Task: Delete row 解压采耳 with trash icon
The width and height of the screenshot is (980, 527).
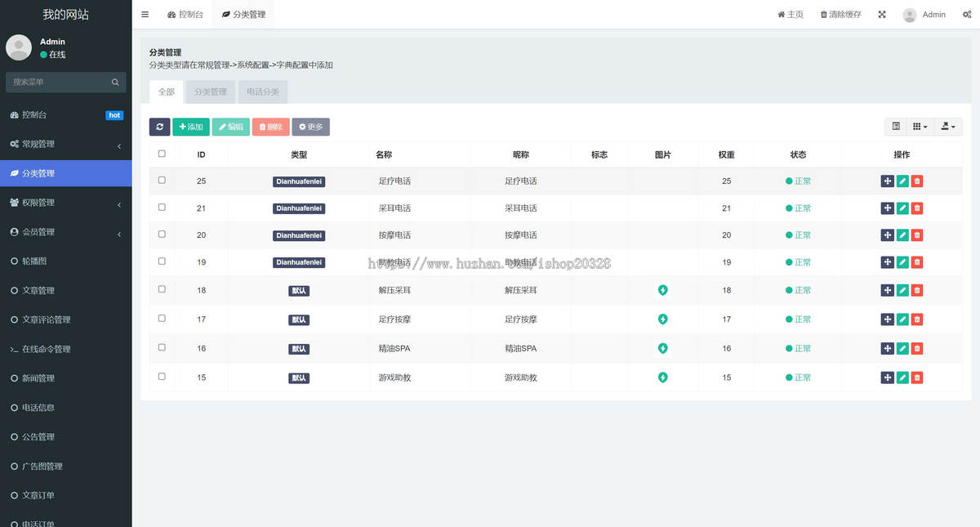Action: tap(917, 290)
